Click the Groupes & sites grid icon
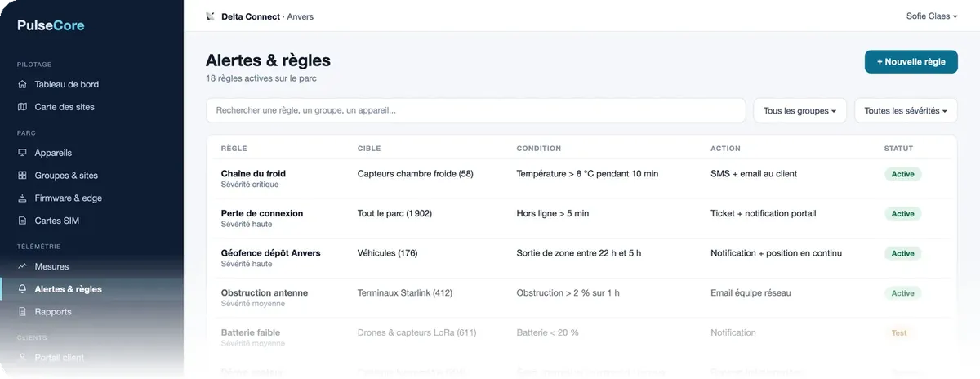The width and height of the screenshot is (980, 379). (x=22, y=176)
